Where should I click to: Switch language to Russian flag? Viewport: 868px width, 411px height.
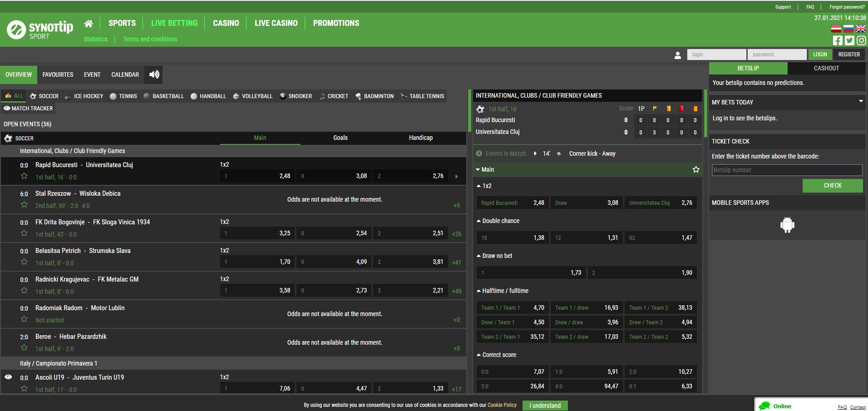(848, 29)
